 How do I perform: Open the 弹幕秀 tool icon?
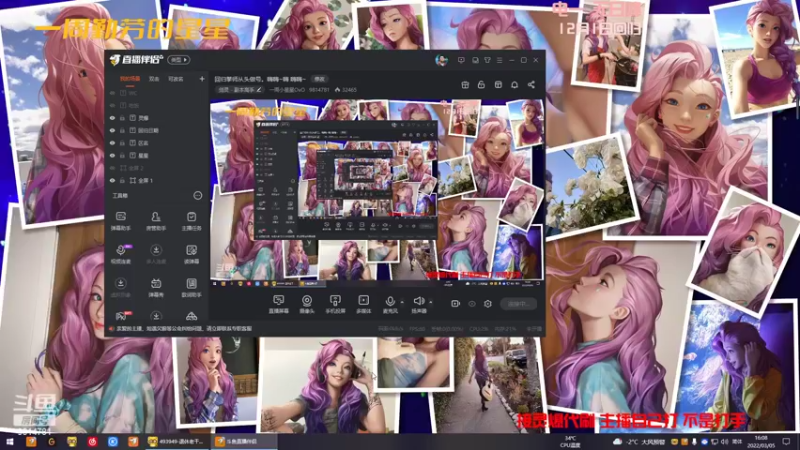click(x=156, y=287)
